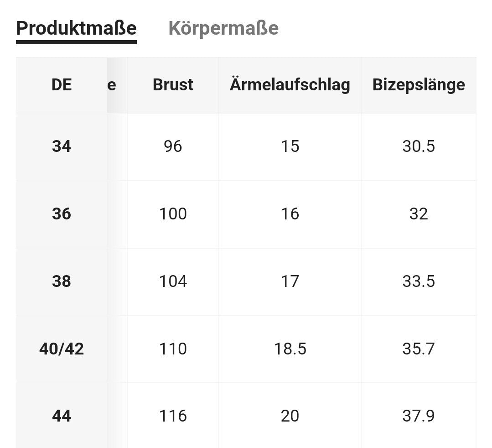Select size 44 row label
492x448 pixels.
[x=62, y=416]
